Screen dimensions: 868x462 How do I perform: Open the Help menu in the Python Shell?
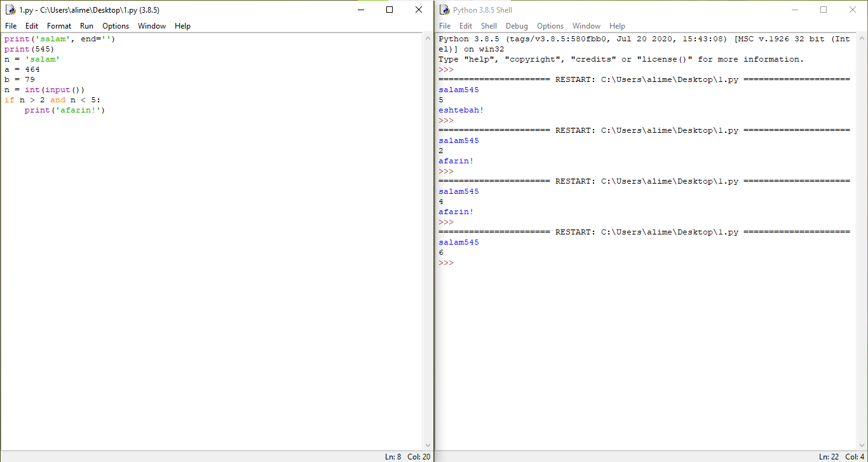tap(617, 26)
